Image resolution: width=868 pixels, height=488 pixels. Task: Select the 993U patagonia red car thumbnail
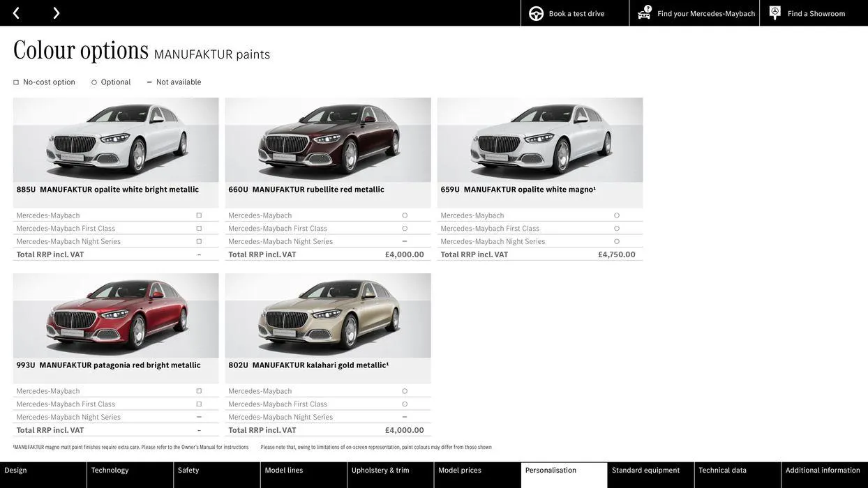pyautogui.click(x=116, y=315)
